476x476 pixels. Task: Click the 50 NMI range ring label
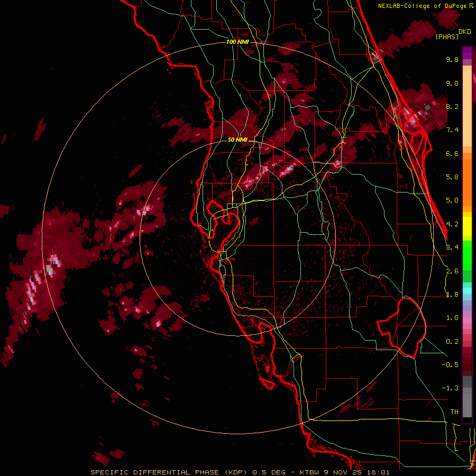tap(237, 140)
